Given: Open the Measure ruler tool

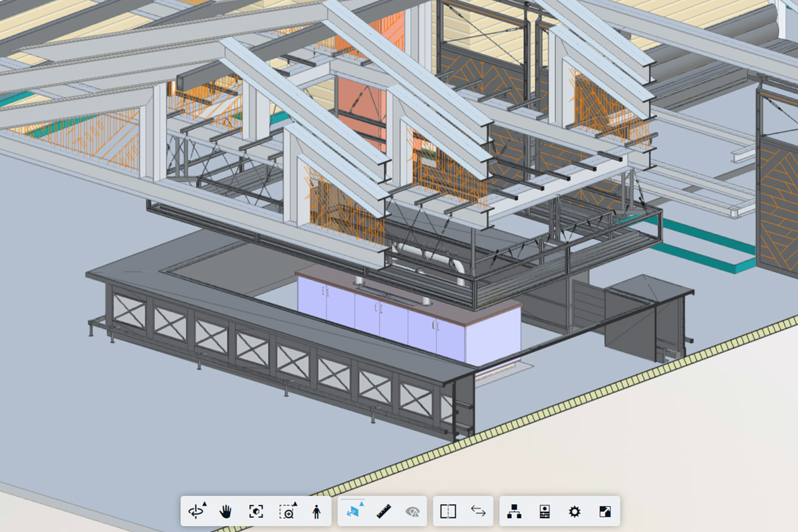Looking at the screenshot, I should point(383,511).
